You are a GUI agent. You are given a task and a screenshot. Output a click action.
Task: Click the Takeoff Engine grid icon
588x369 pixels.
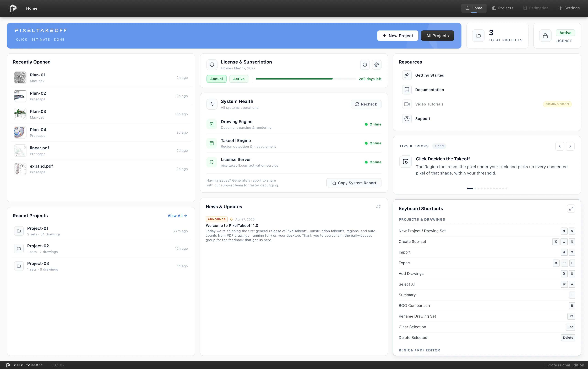pos(212,143)
